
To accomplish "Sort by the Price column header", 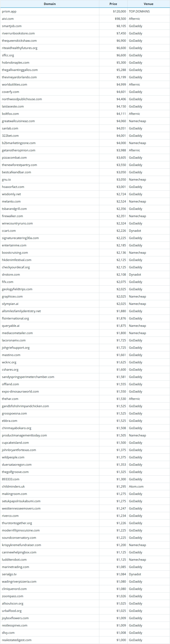I will coord(113,4).
